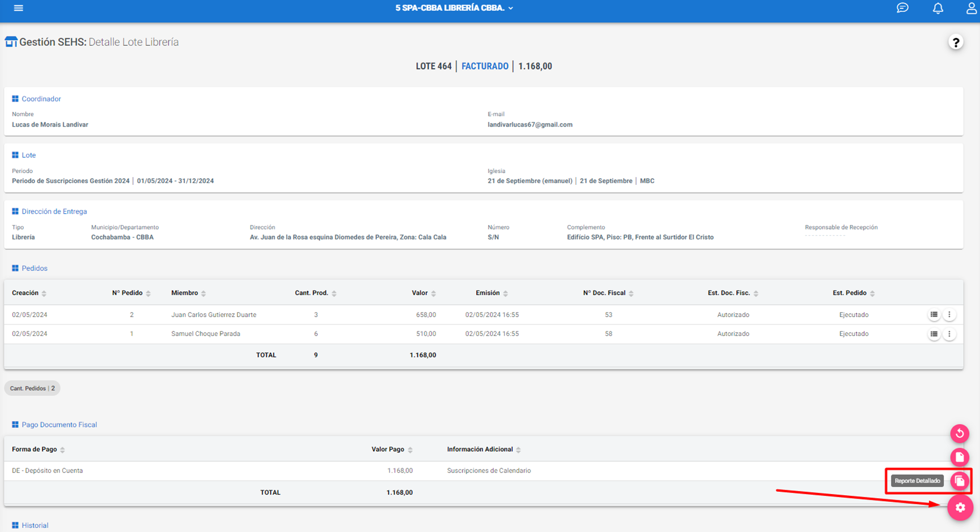Click fiscal document number 53
980x532 pixels.
608,314
